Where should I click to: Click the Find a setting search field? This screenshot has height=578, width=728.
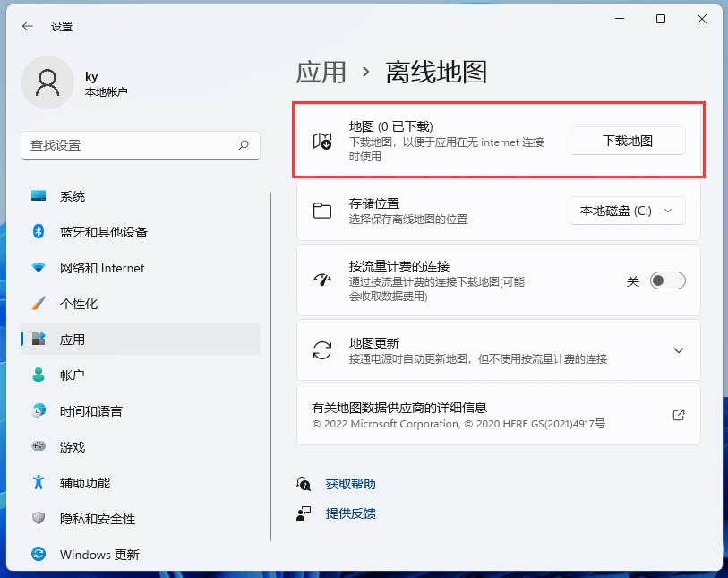click(x=130, y=144)
